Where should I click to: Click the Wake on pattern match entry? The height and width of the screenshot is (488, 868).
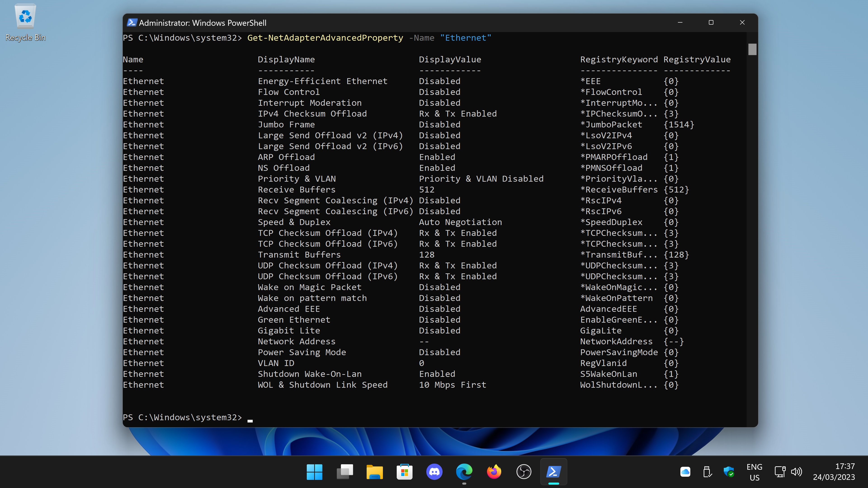pos(312,298)
